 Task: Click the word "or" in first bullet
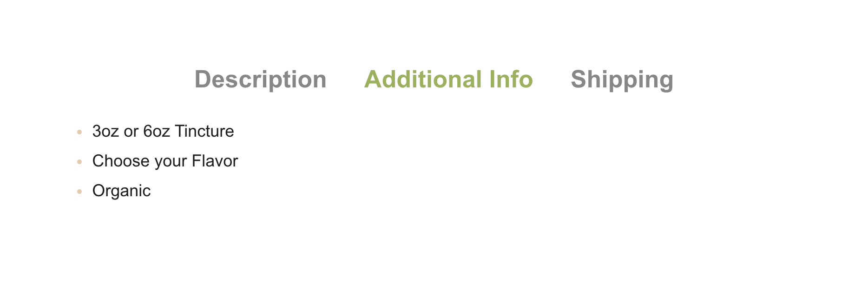(x=131, y=132)
